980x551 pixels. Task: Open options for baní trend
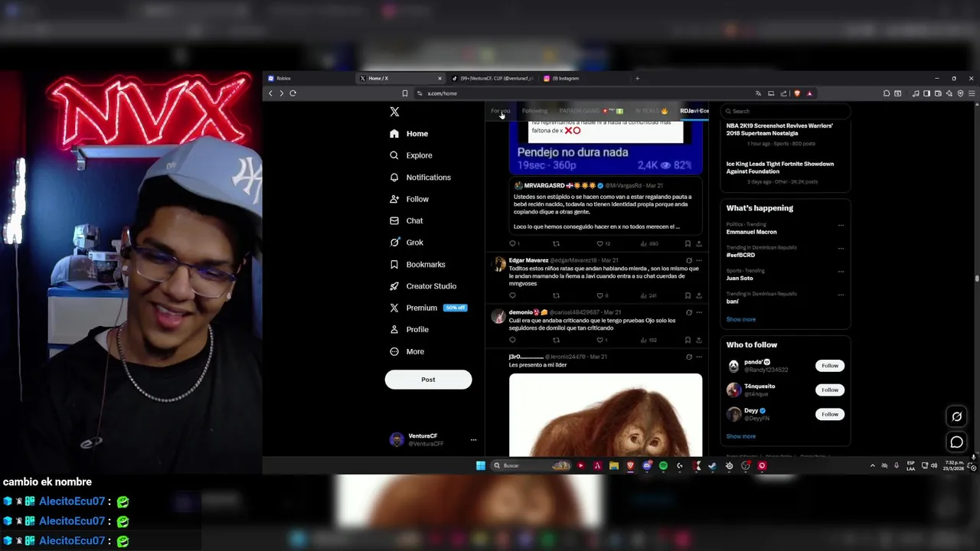tap(841, 295)
